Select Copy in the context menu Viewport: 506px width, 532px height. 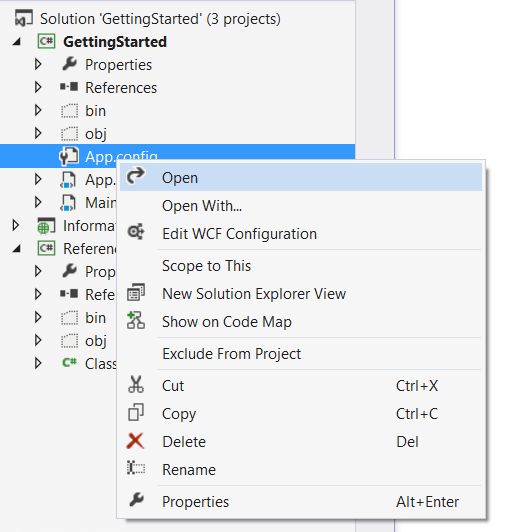click(x=301, y=414)
